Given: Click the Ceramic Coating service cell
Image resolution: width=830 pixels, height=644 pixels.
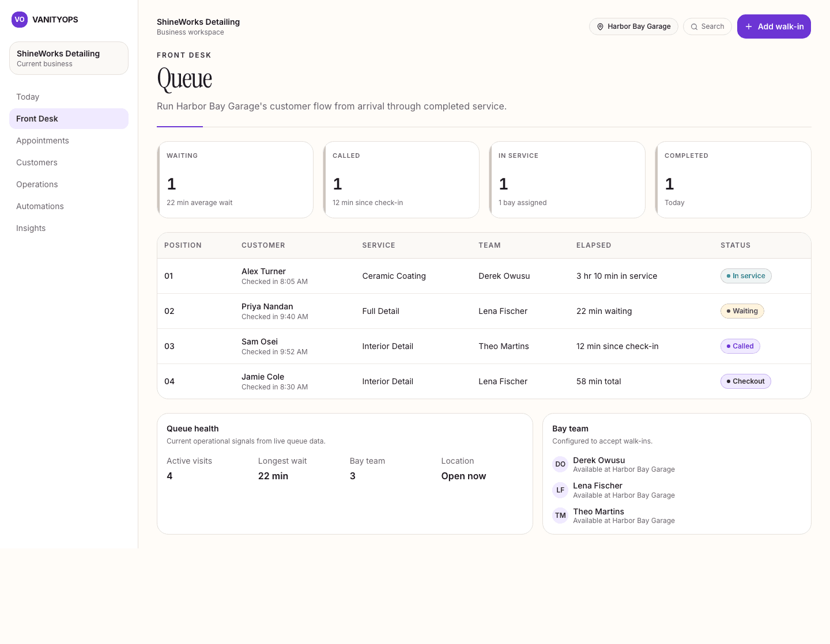Looking at the screenshot, I should click(394, 276).
